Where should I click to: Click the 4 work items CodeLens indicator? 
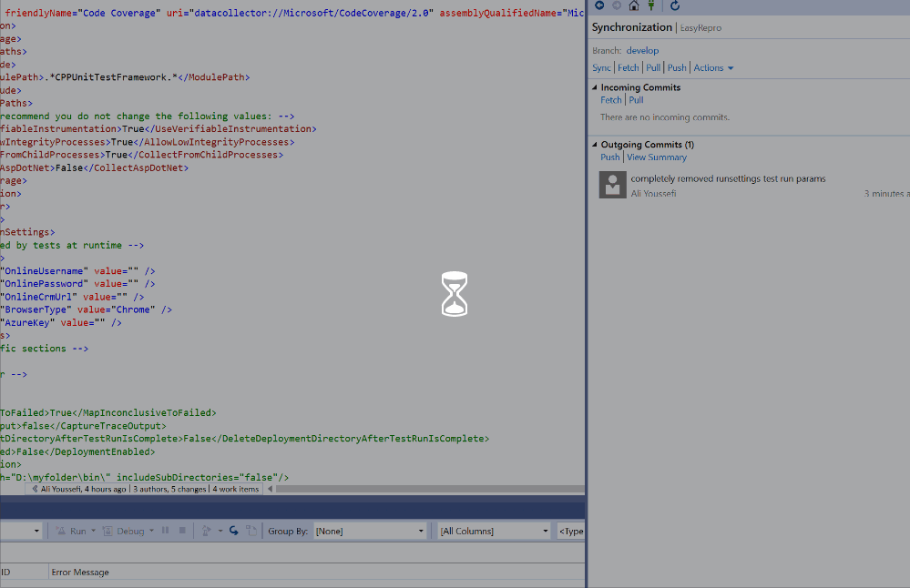pos(236,490)
